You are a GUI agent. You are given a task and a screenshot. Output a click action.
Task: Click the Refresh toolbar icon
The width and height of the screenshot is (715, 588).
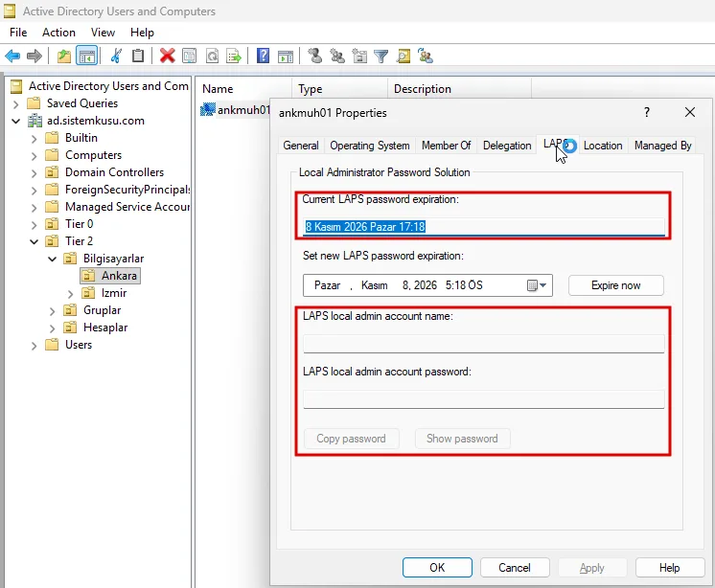pyautogui.click(x=213, y=56)
